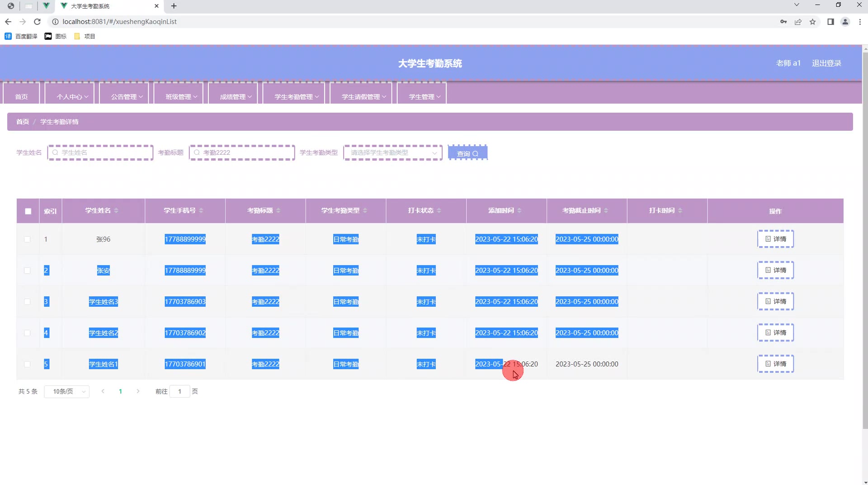Click the browser reload page icon
This screenshot has width=868, height=485.
point(38,22)
